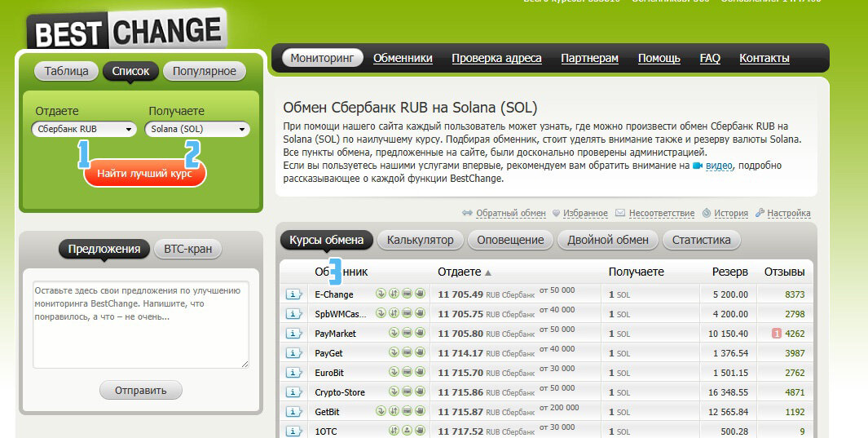This screenshot has height=438, width=868.
Task: Click into the suggestions text area
Action: coord(141,324)
